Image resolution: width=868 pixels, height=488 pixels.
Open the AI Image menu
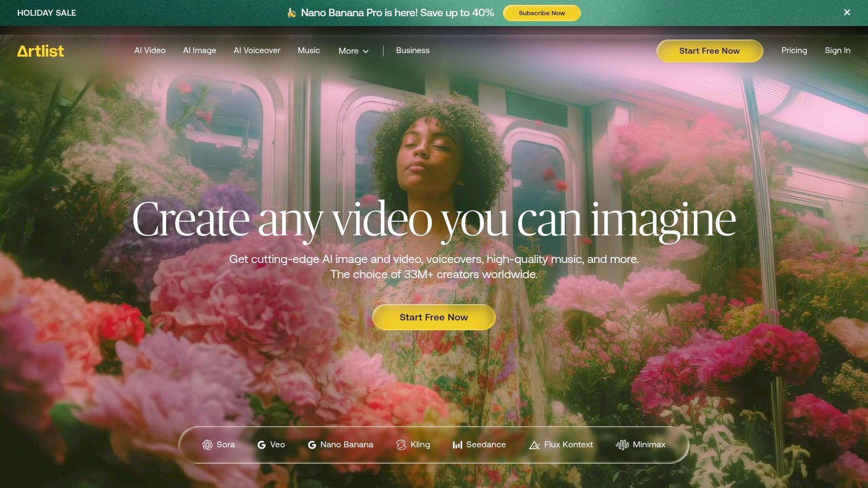click(x=199, y=50)
